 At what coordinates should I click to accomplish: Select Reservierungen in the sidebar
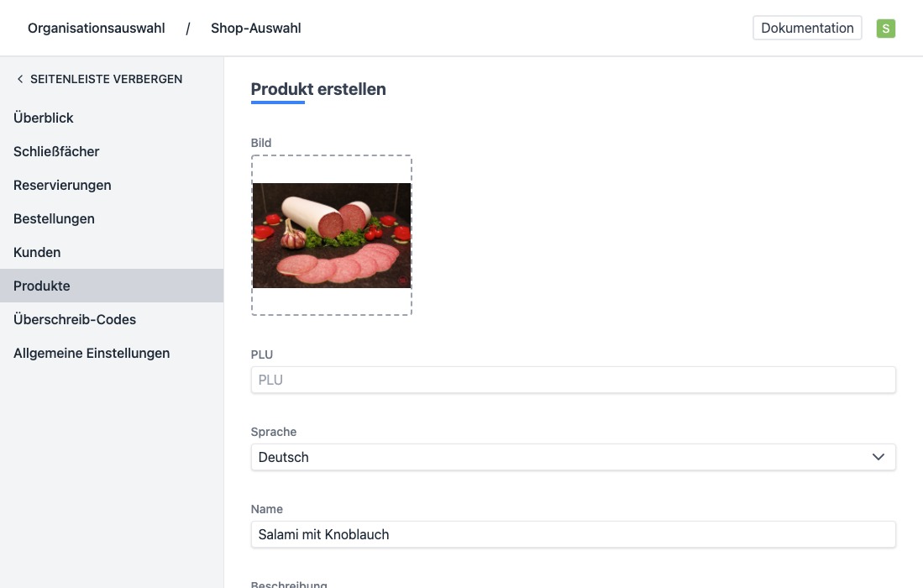62,185
